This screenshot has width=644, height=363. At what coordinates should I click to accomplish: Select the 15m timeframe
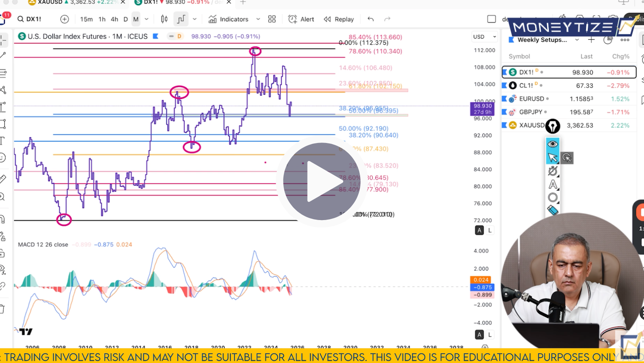pyautogui.click(x=86, y=19)
